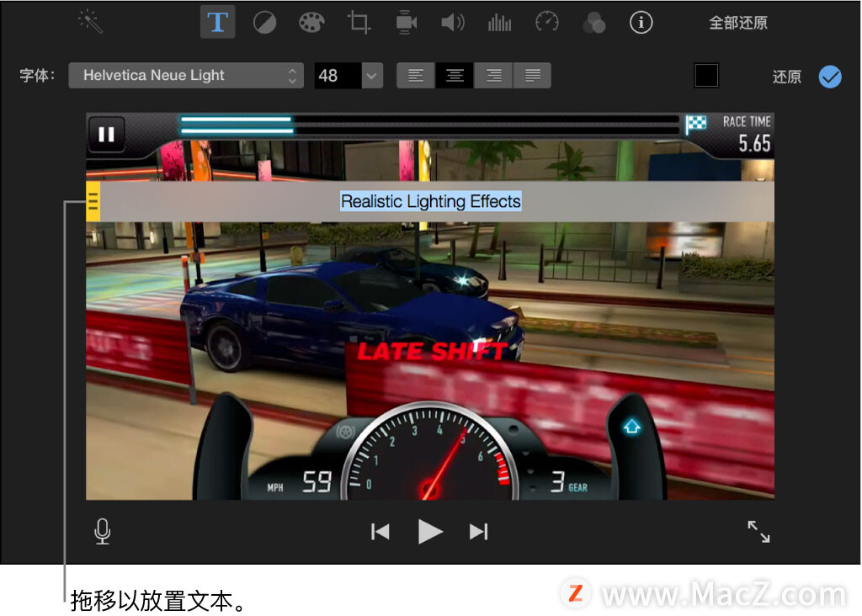
Task: Open the speed speedometer tool
Action: click(x=547, y=23)
